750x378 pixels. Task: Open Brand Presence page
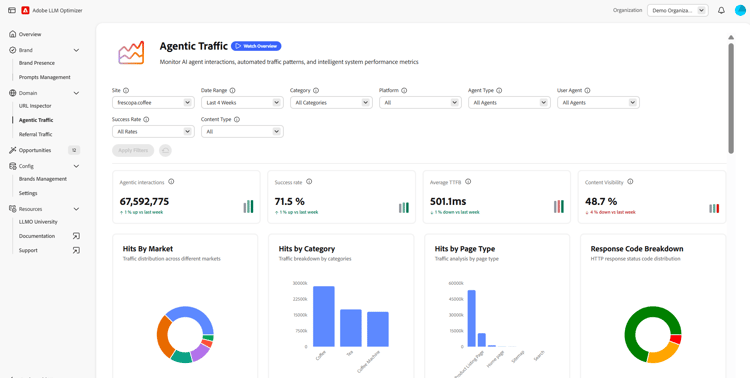(36, 63)
